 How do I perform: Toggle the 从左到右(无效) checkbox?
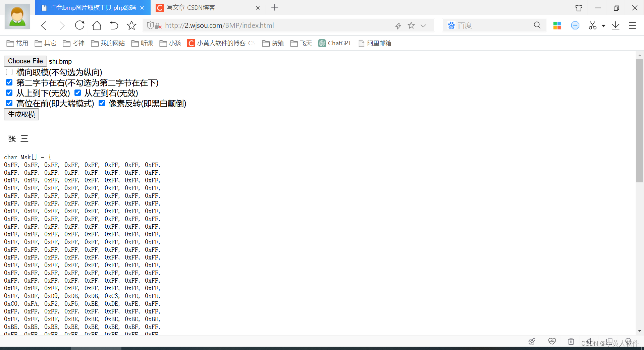click(78, 93)
